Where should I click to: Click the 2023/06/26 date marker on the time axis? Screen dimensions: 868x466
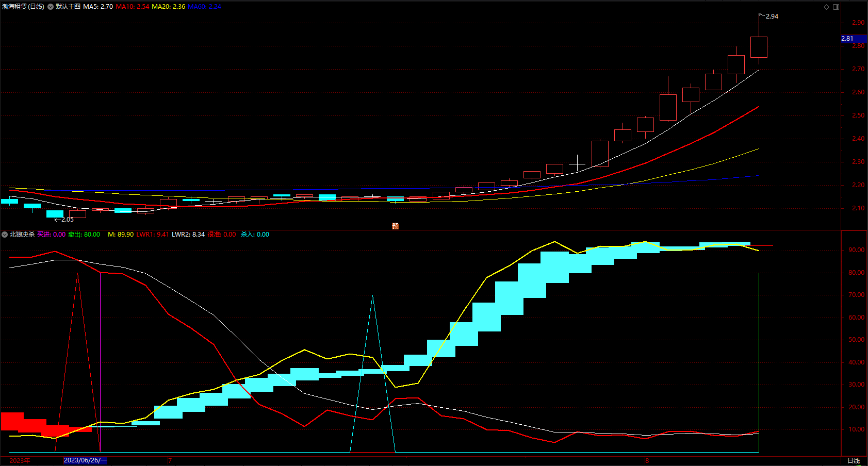point(85,460)
